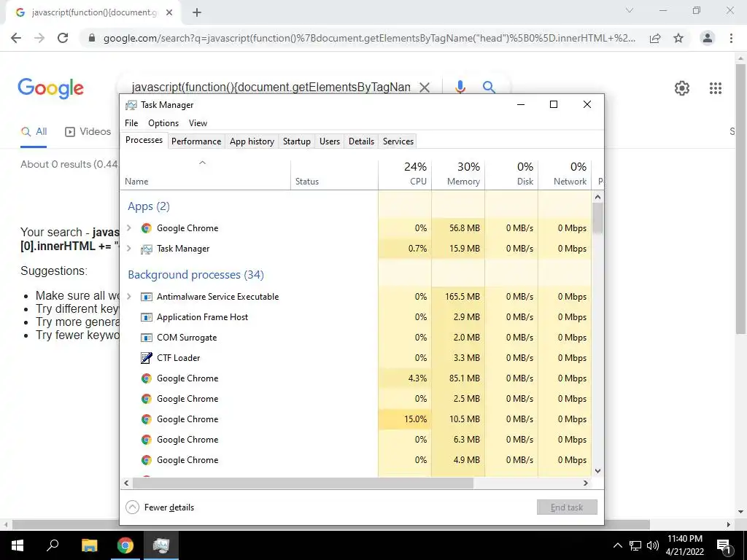
Task: Open taskbar search magnifier
Action: (53, 545)
